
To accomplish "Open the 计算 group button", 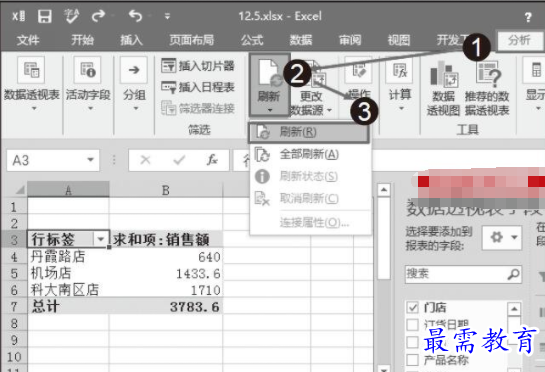I will coord(400,83).
